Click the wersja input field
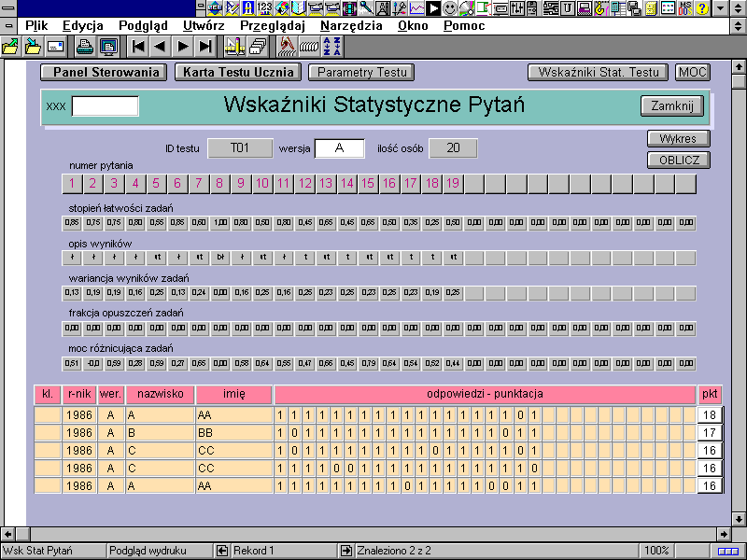Screen dimensions: 747x560 click(x=339, y=148)
